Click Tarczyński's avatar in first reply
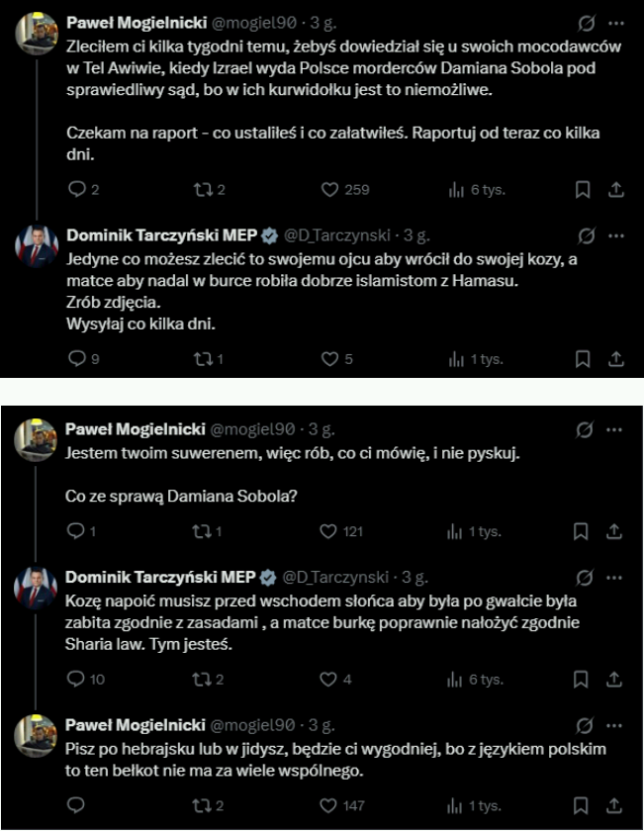The width and height of the screenshot is (644, 831). (37, 246)
